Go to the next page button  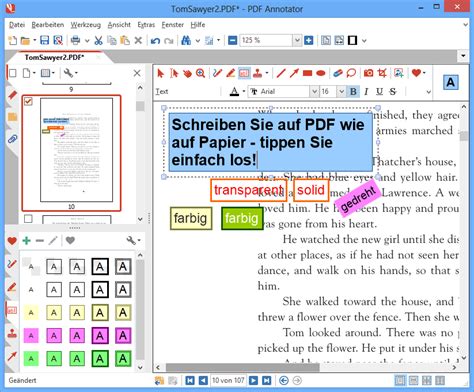[x=253, y=380]
